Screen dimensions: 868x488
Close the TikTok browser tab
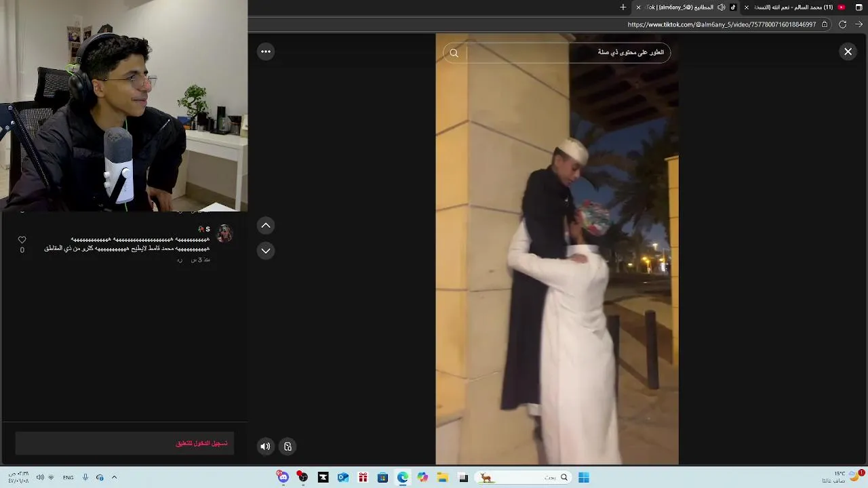click(x=638, y=7)
